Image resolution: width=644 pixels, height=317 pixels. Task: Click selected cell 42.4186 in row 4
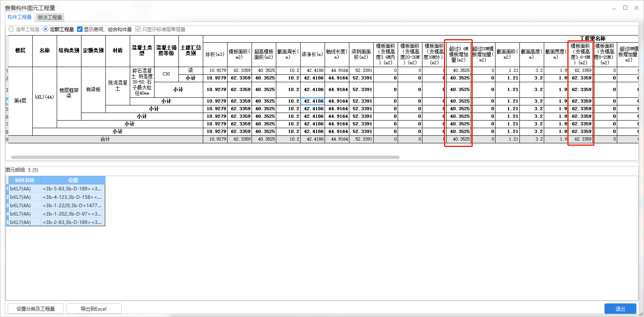click(x=313, y=101)
